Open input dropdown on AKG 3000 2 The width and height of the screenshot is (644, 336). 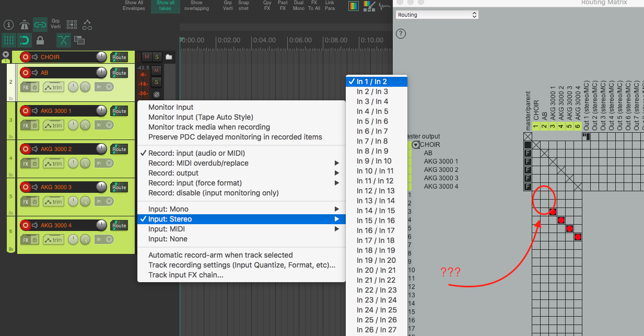pos(104,164)
